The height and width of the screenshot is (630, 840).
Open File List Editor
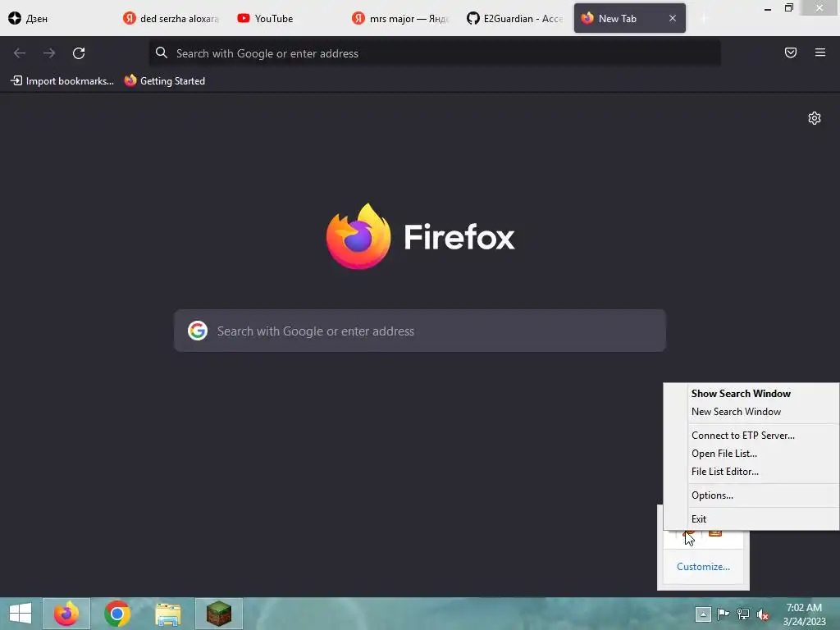click(751, 472)
